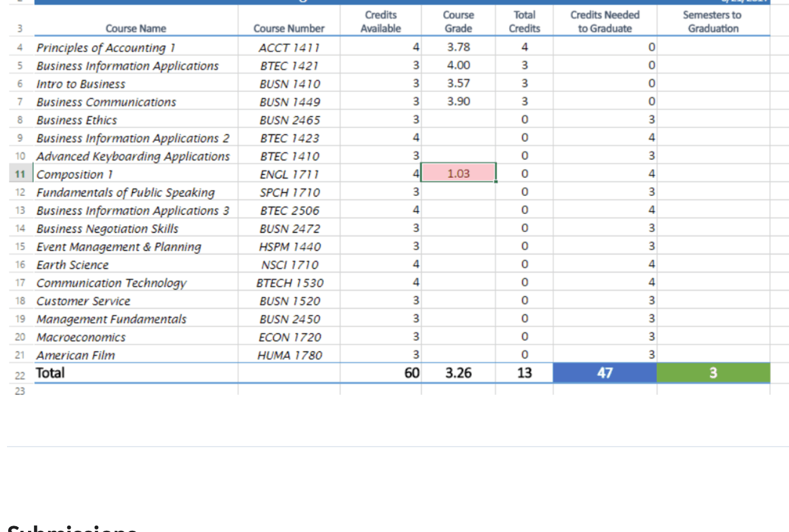This screenshot has width=789, height=532.
Task: Select the Business Communications cell
Action: (x=136, y=101)
